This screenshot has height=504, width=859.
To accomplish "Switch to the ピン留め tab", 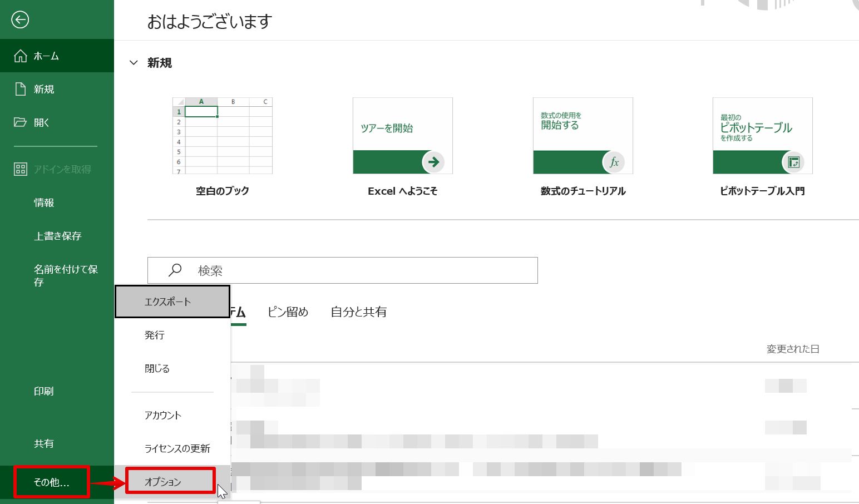I will 288,312.
